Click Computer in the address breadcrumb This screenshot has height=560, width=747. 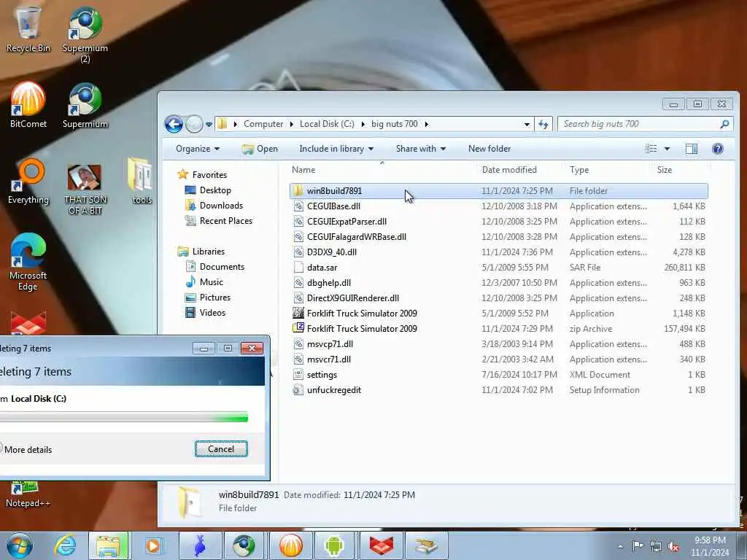tap(263, 124)
